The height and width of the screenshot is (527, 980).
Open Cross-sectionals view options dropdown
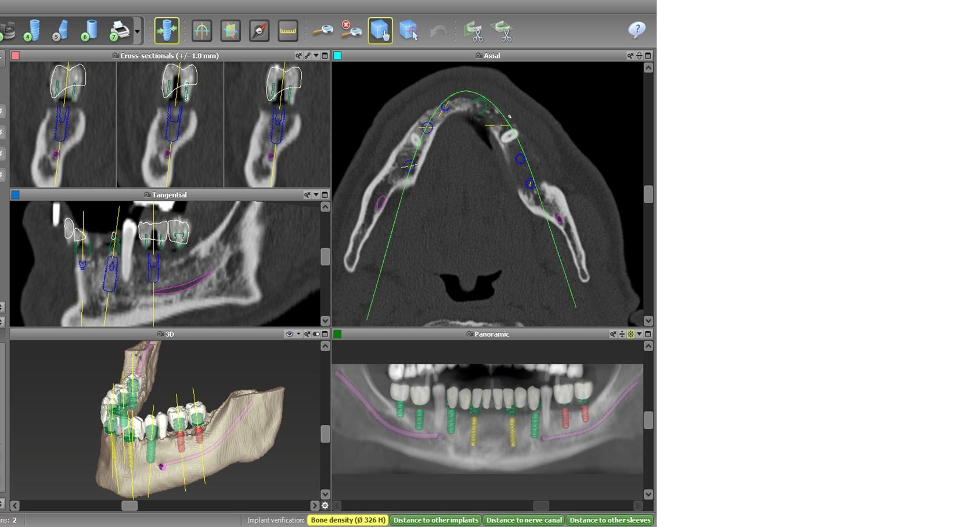[316, 56]
